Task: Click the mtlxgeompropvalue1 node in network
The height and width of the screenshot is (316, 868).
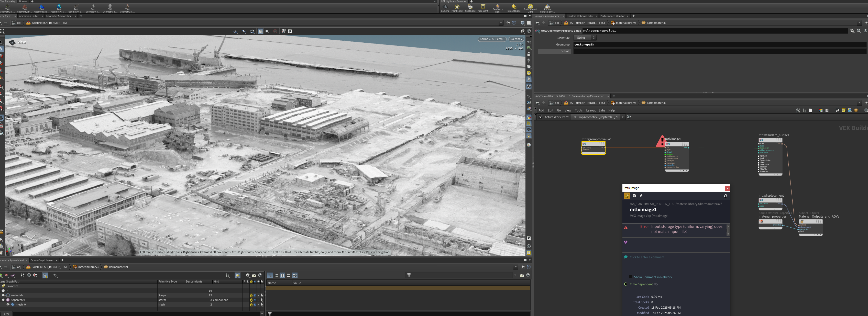Action: point(594,148)
